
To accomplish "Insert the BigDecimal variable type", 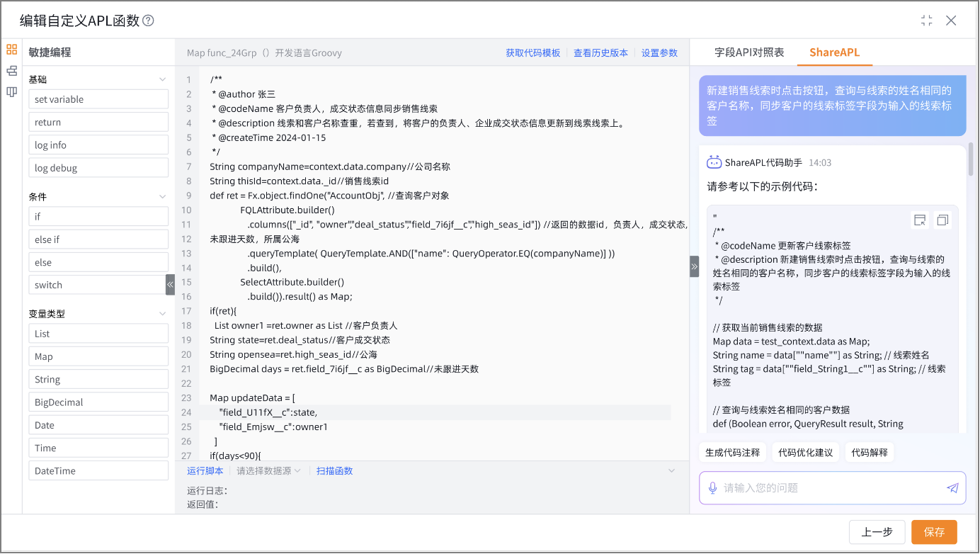I will point(98,402).
